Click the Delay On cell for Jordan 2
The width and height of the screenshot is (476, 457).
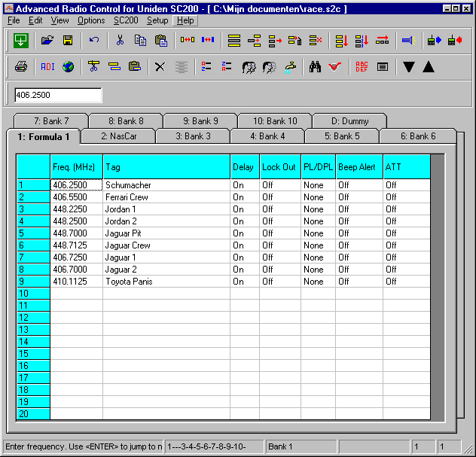point(245,221)
